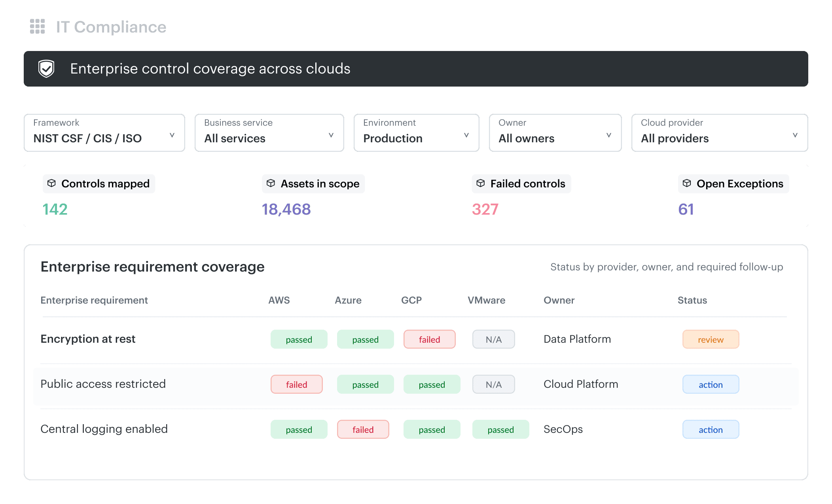
Task: Click AWS passed badge for Central logging enabled
Action: (x=299, y=429)
